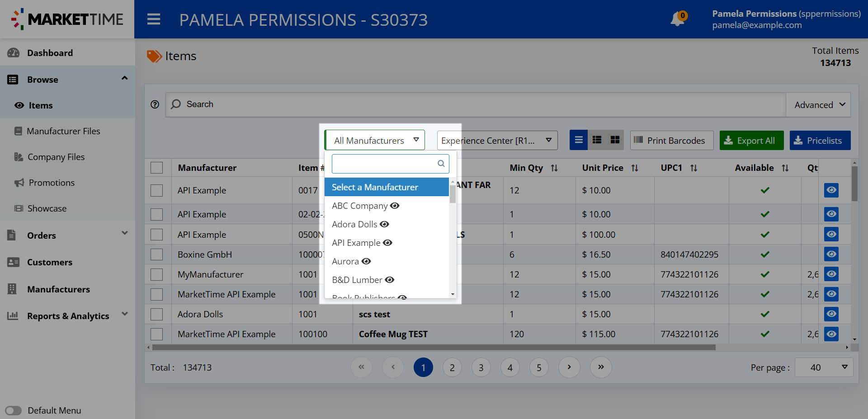Click the table's horizontal scrollbar
Viewport: 868px width, 419px height.
tap(433, 348)
